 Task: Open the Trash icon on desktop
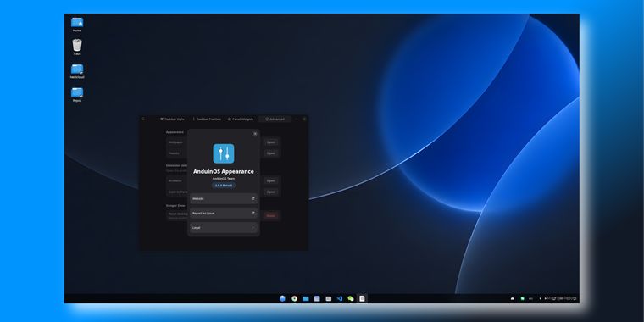(x=77, y=47)
